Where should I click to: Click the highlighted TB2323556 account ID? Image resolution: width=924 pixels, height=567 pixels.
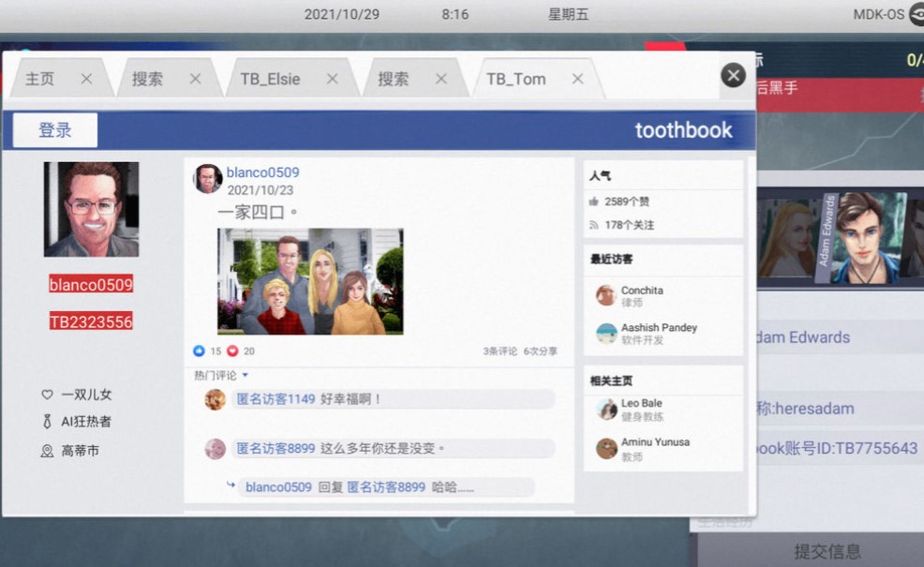(x=91, y=321)
